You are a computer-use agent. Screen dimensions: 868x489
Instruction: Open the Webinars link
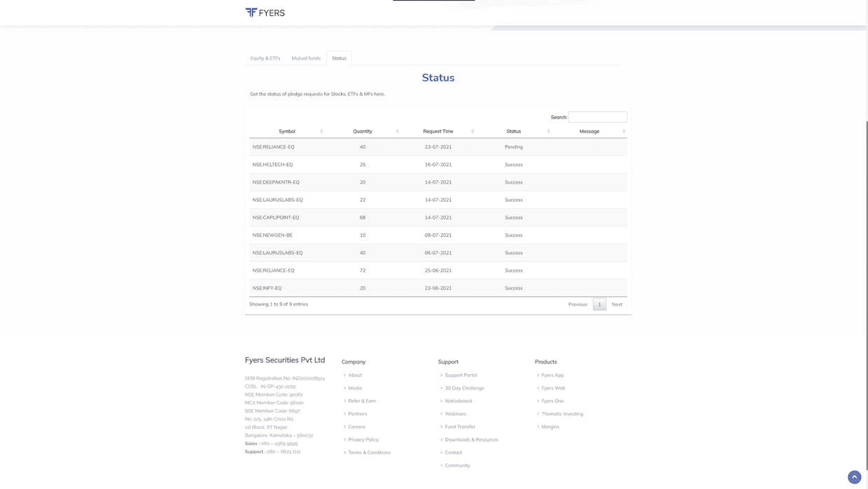[455, 414]
